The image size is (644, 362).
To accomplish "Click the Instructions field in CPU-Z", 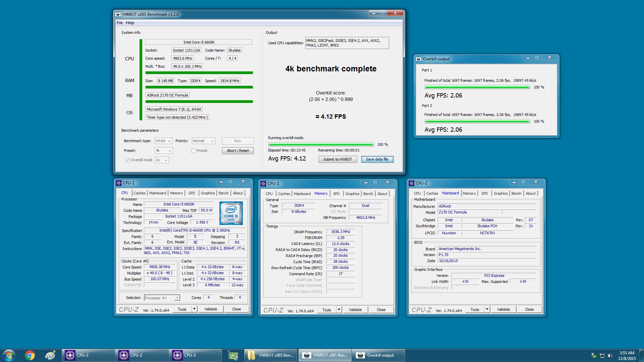I will (x=195, y=251).
